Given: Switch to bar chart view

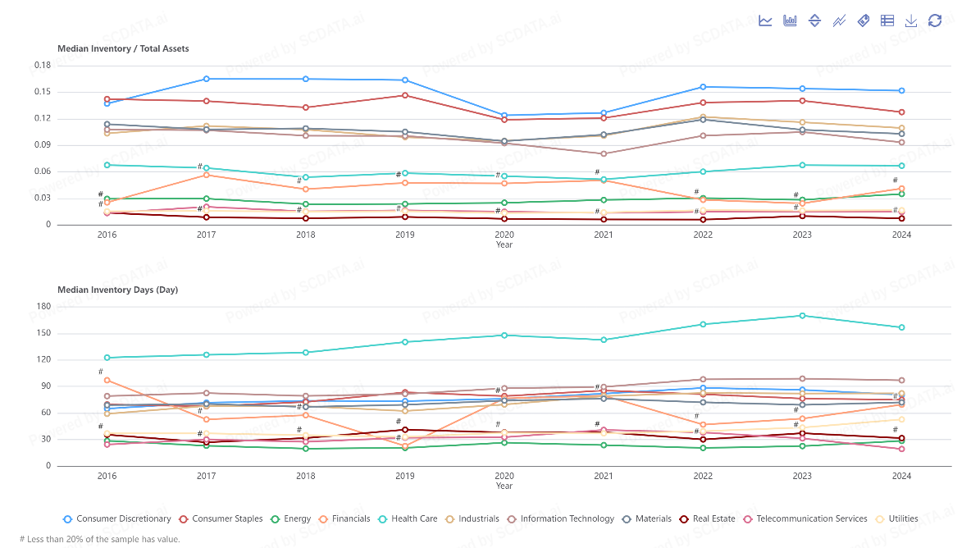Looking at the screenshot, I should 790,21.
